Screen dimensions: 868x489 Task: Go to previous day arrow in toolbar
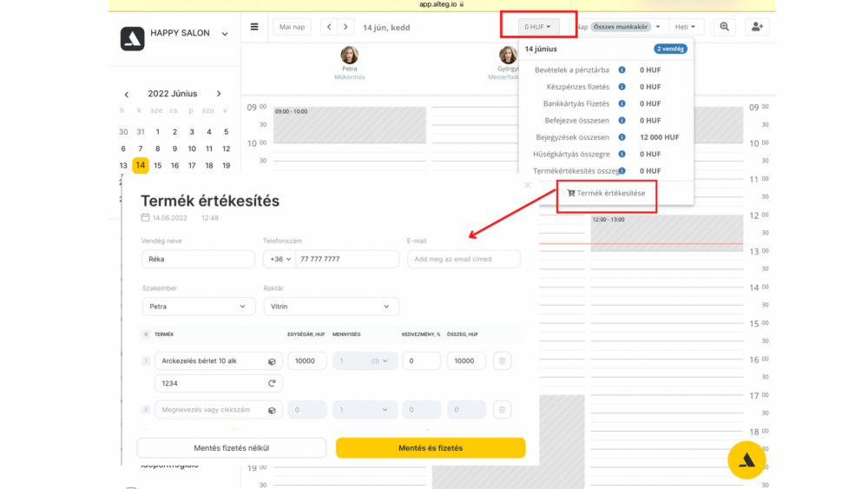click(329, 27)
